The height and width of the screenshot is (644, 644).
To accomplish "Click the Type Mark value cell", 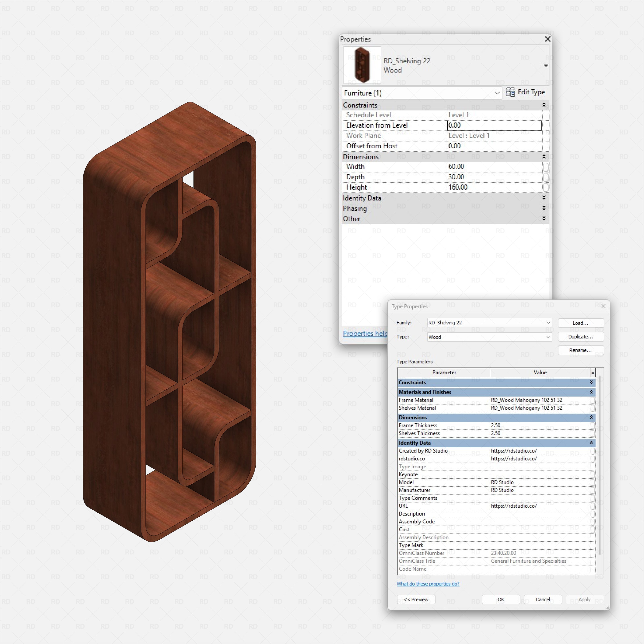I will tap(540, 545).
